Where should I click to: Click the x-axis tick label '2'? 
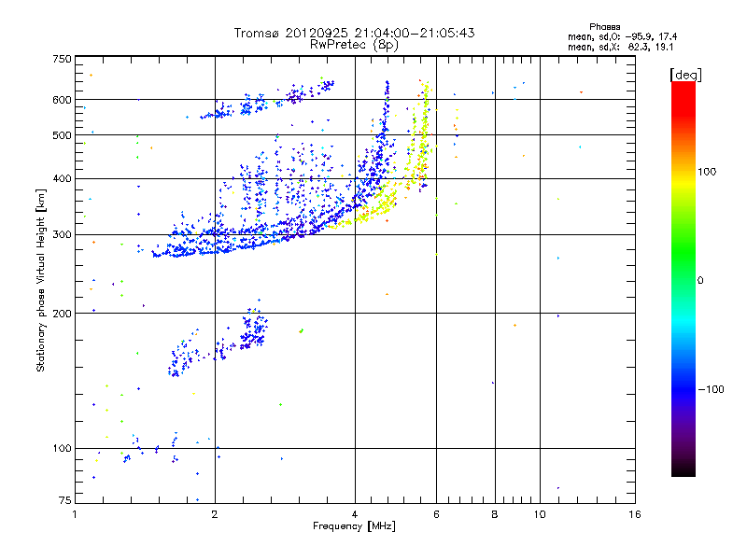[x=215, y=514]
